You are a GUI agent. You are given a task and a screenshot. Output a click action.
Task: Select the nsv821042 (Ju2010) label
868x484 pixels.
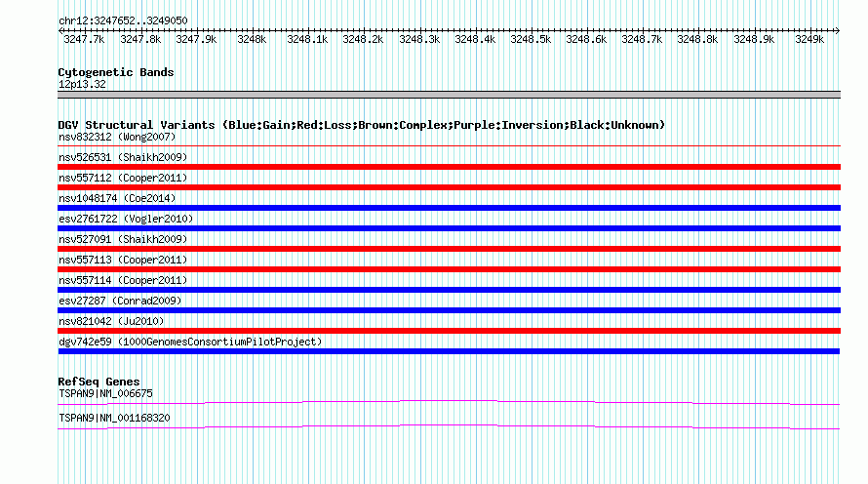click(111, 321)
